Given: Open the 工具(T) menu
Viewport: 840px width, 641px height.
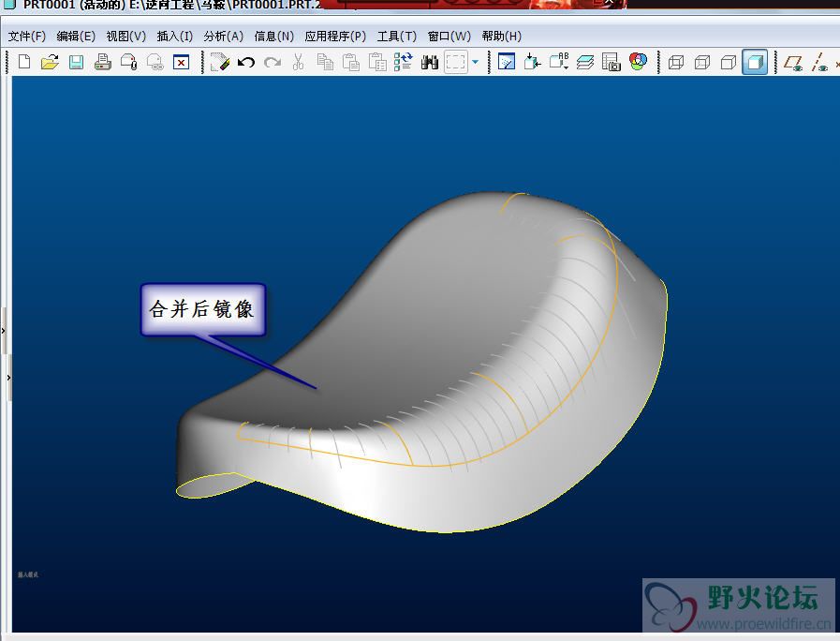Looking at the screenshot, I should click(x=396, y=37).
